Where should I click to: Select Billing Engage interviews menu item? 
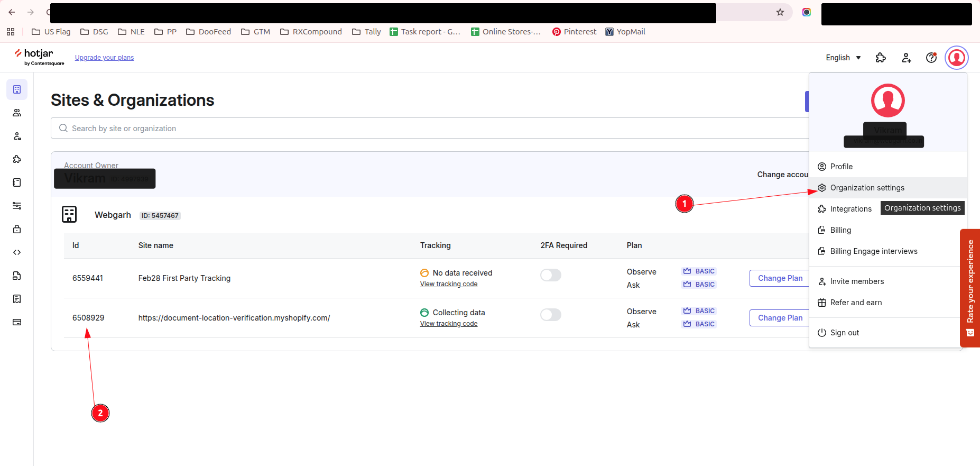[x=888, y=251]
